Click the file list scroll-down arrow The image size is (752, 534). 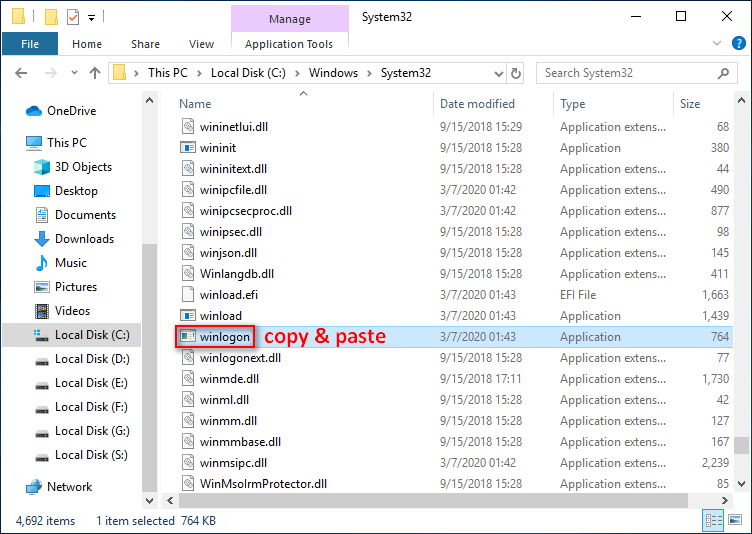[x=741, y=484]
